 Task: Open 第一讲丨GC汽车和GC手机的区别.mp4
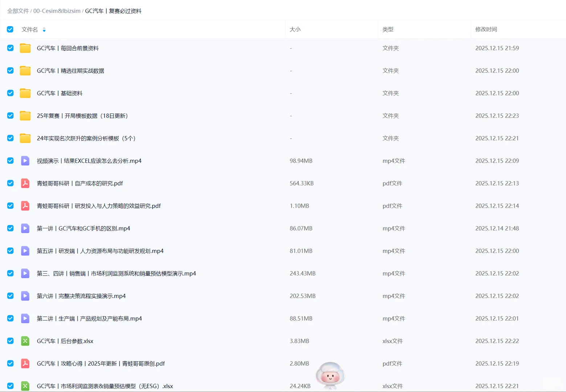click(84, 228)
